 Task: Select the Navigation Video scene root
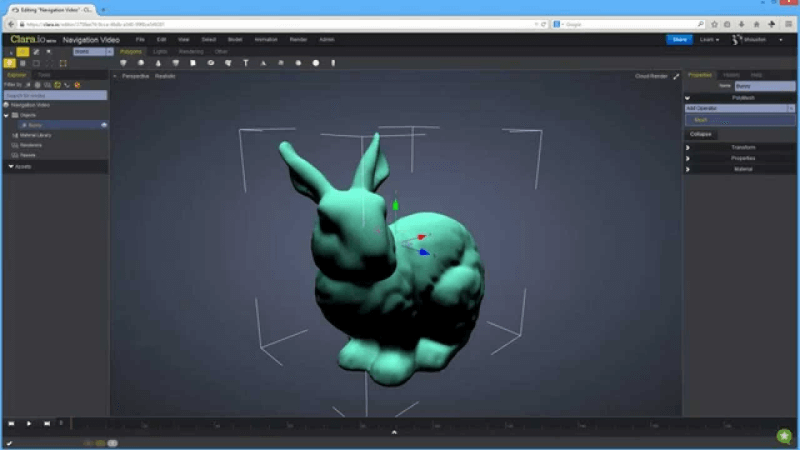point(30,105)
